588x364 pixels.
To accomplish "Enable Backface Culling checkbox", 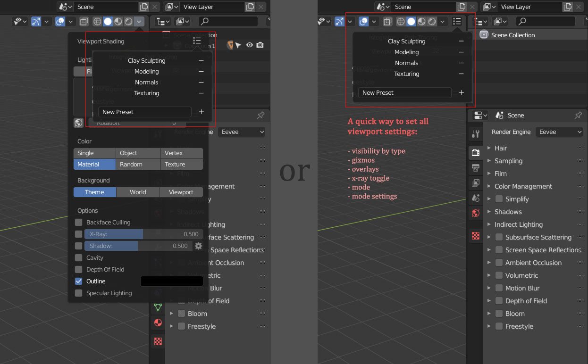I will click(x=78, y=222).
